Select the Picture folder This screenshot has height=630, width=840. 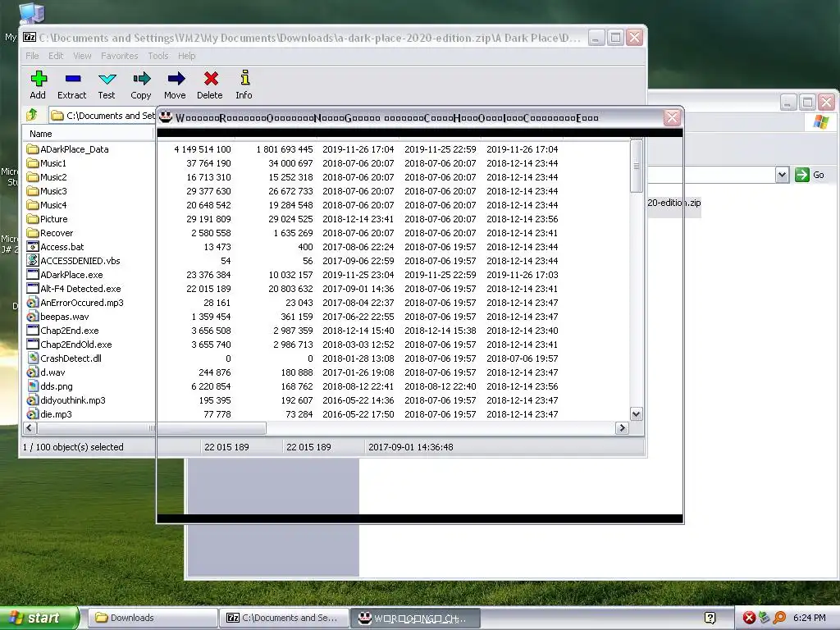tap(47, 218)
